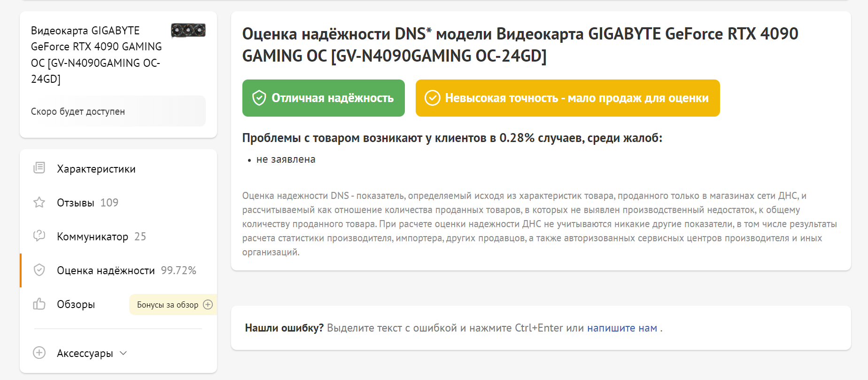Open the Характеристики list icon
The image size is (868, 380).
click(x=39, y=168)
